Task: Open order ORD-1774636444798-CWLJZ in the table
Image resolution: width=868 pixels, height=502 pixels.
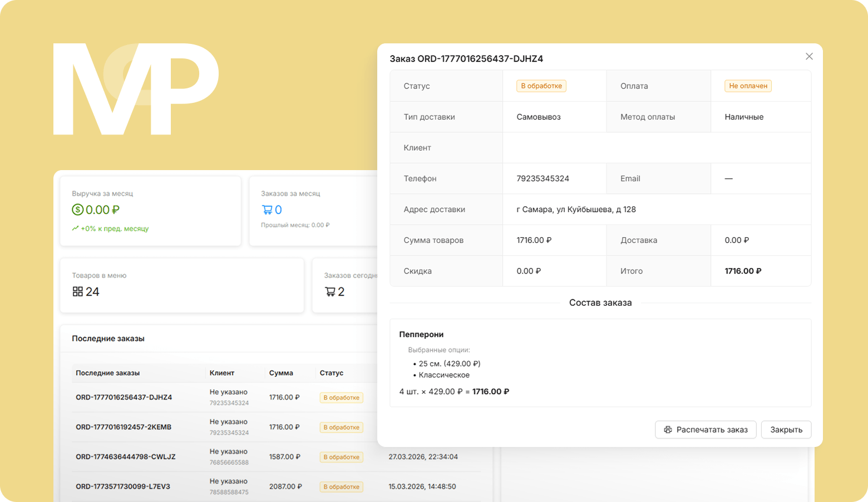Action: (x=126, y=457)
